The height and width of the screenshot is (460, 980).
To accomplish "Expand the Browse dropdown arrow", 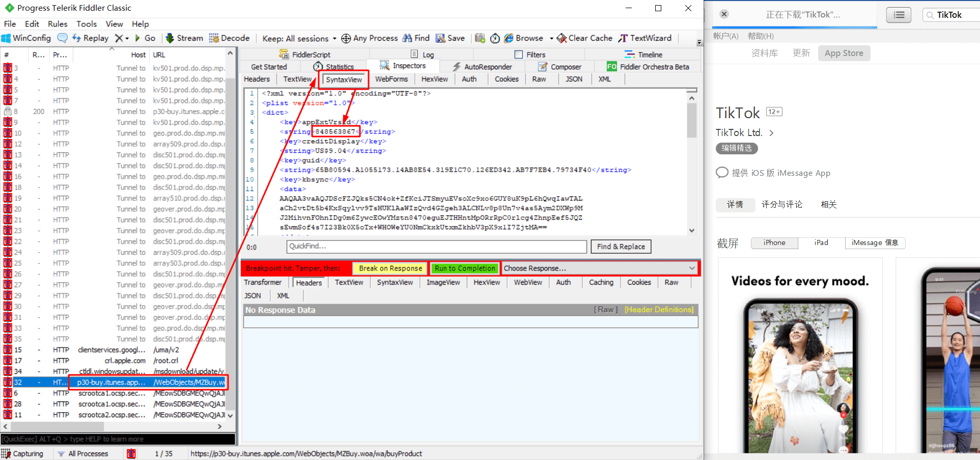I will tap(551, 38).
